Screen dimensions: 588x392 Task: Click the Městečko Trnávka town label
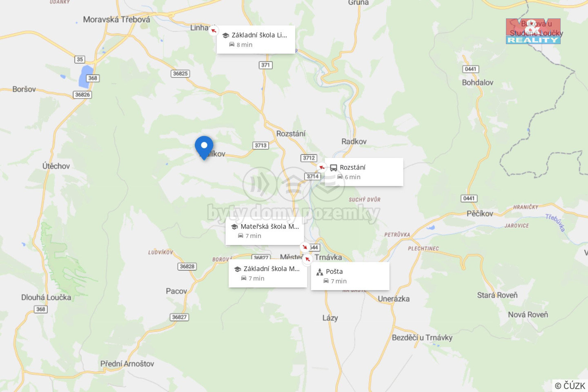tap(311, 257)
